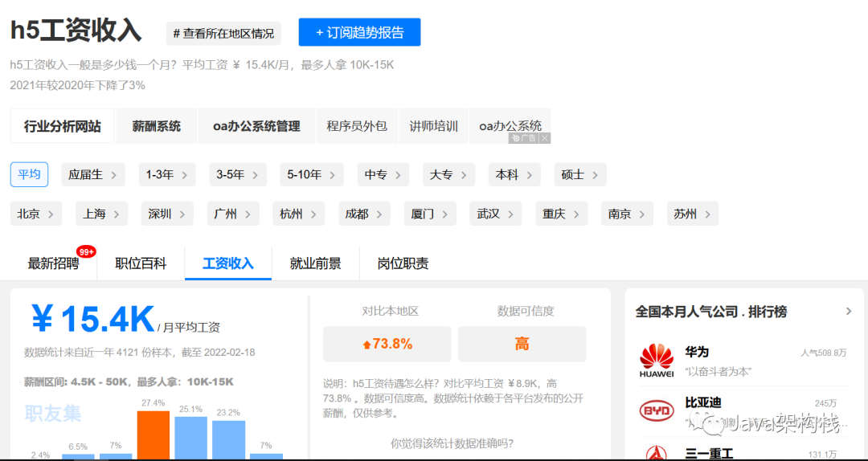Filter by 1-3年 experience

click(x=167, y=175)
